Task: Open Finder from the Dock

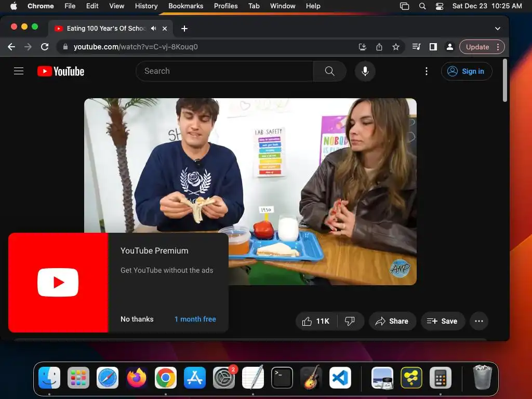Action: 49,378
